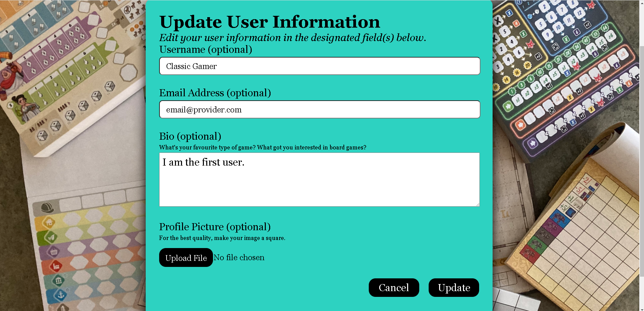Image resolution: width=644 pixels, height=311 pixels.
Task: Cancel the user information update
Action: coord(394,287)
